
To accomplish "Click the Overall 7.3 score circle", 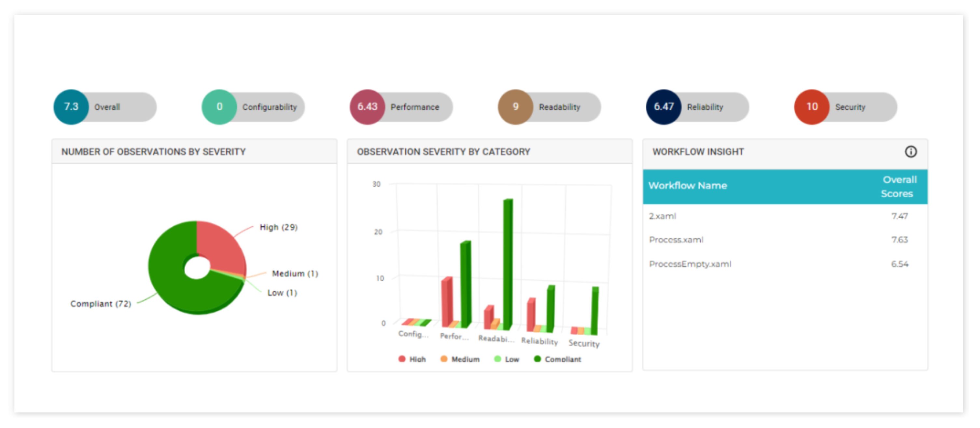I will 71,107.
